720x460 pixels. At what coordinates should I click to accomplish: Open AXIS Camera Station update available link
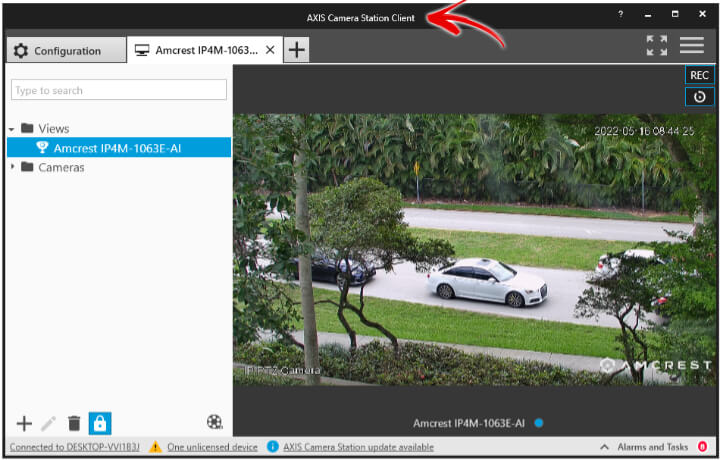tap(357, 447)
